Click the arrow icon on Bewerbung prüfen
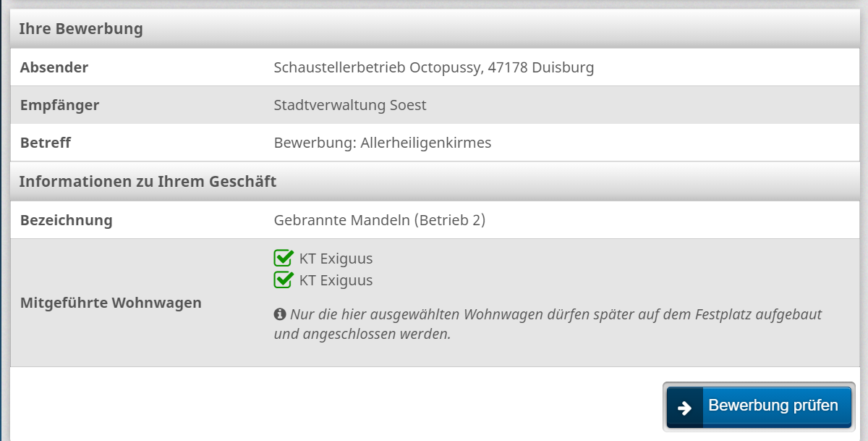 point(684,407)
